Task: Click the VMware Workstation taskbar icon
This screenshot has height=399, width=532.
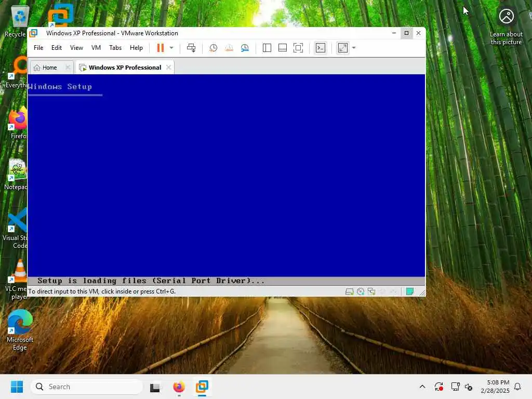Action: 202,387
